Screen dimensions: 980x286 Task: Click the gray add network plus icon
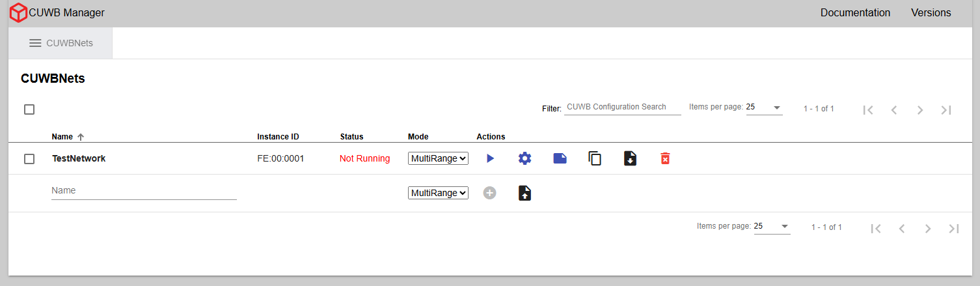coord(490,193)
